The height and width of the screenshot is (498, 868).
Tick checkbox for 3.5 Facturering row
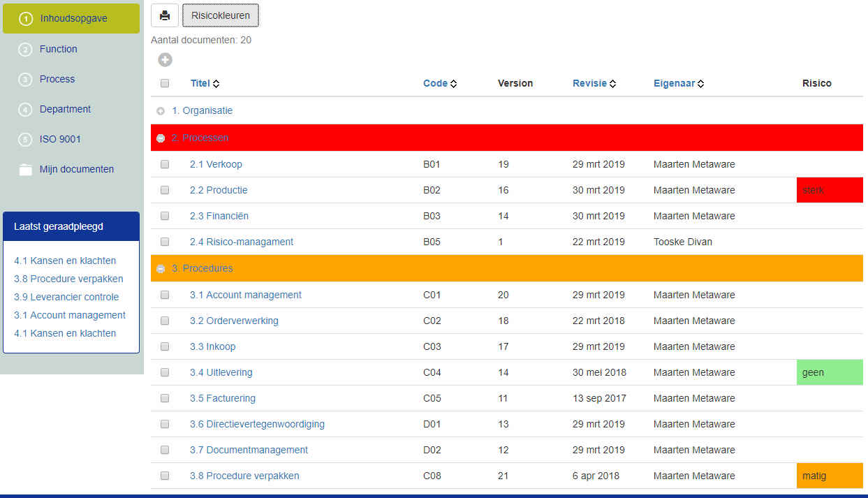tap(165, 398)
